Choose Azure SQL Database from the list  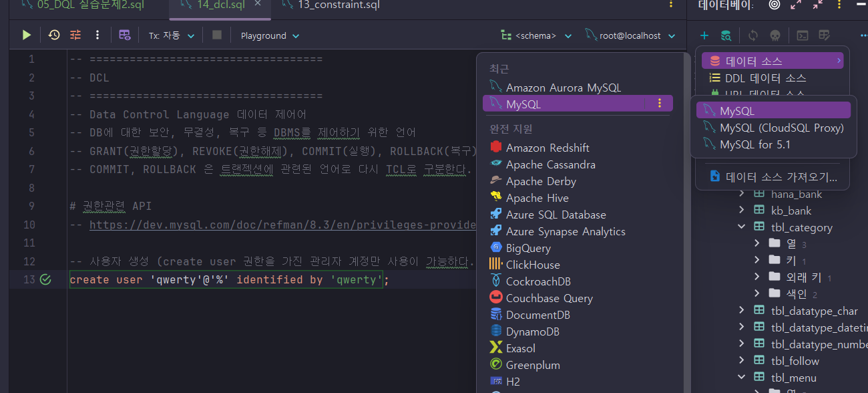pos(578,215)
